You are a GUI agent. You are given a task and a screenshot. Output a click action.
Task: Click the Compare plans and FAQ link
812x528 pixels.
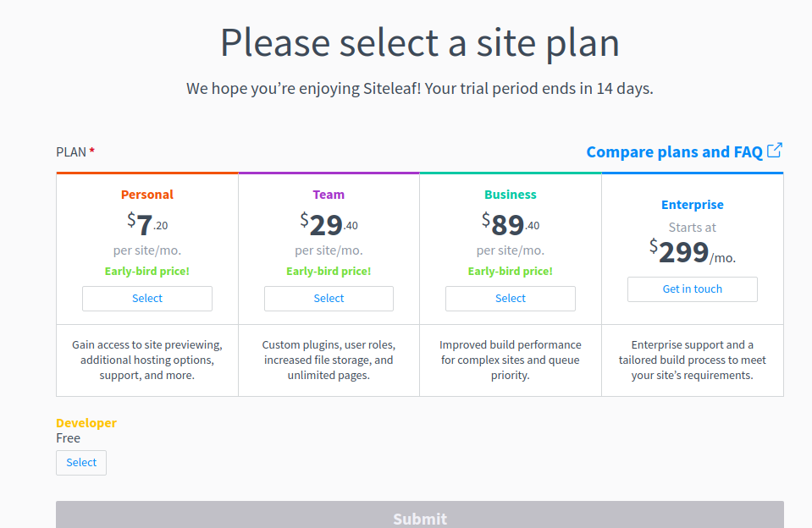tap(674, 152)
